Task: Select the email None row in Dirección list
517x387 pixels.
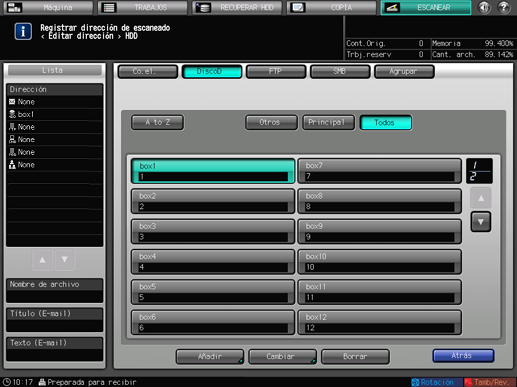Action: [x=55, y=102]
